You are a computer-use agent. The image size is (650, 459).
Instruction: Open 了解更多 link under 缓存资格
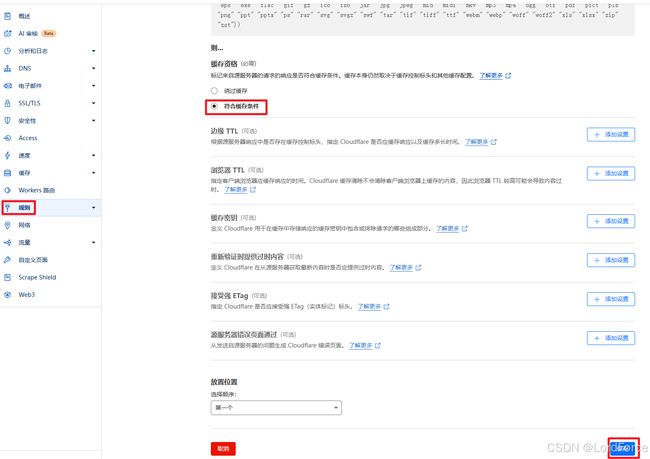tap(491, 76)
